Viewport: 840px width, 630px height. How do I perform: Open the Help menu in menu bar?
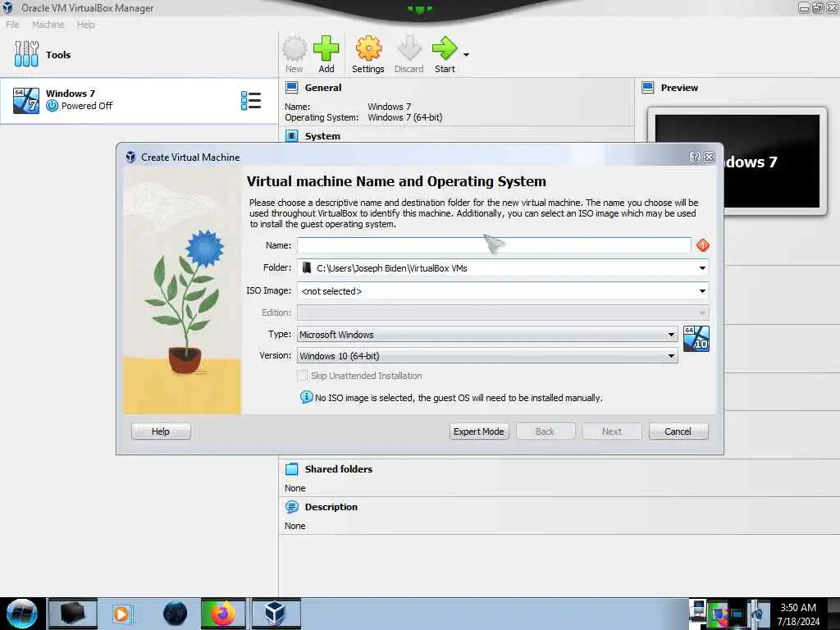(85, 24)
